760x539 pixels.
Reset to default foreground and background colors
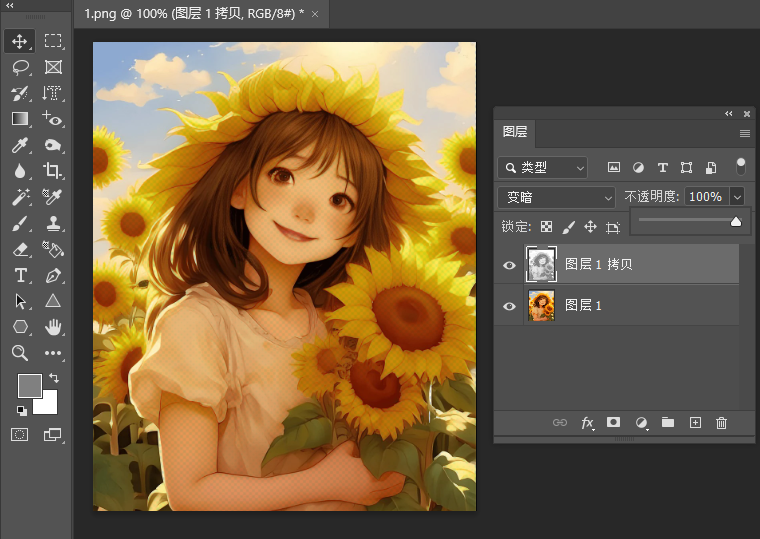pyautogui.click(x=22, y=411)
